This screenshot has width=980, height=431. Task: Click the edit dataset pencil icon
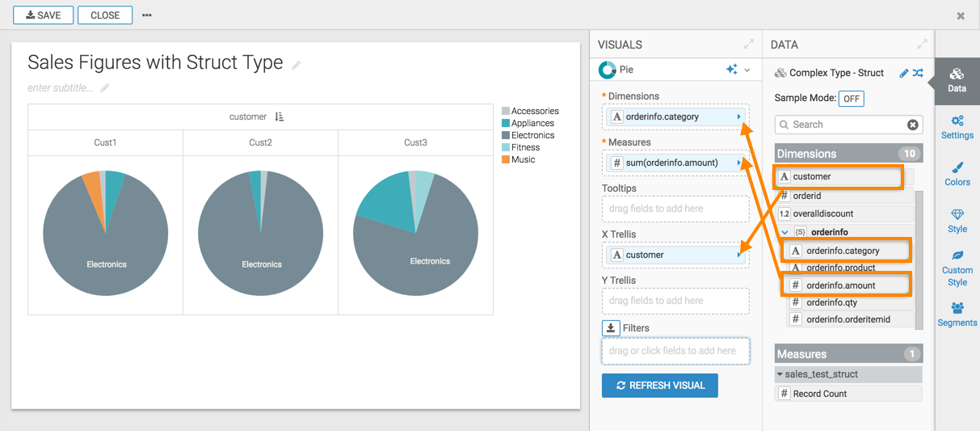pyautogui.click(x=903, y=73)
